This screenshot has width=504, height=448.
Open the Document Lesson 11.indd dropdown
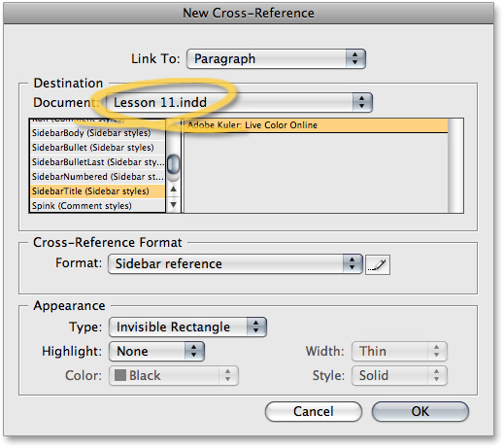[240, 102]
